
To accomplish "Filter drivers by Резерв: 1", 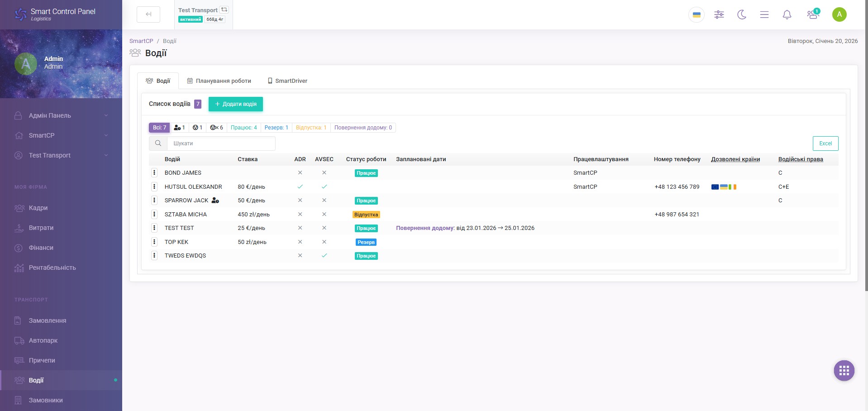I will point(277,128).
